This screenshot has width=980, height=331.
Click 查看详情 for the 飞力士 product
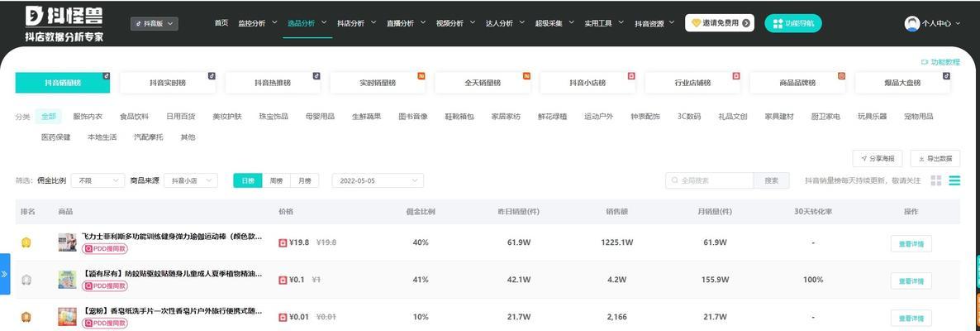coord(911,243)
